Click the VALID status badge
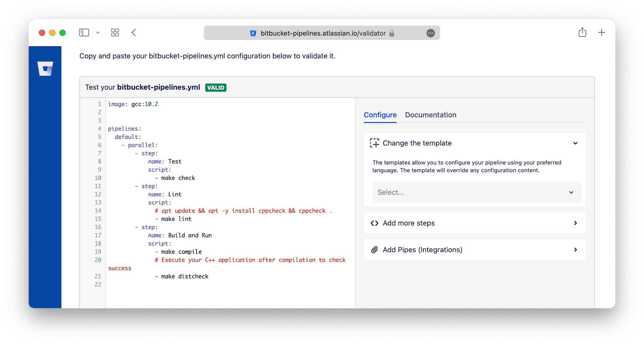Viewport: 644px width, 346px height. 215,87
